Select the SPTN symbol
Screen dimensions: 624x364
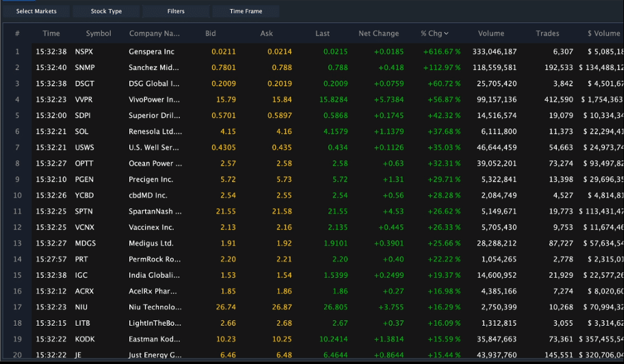[x=84, y=211]
